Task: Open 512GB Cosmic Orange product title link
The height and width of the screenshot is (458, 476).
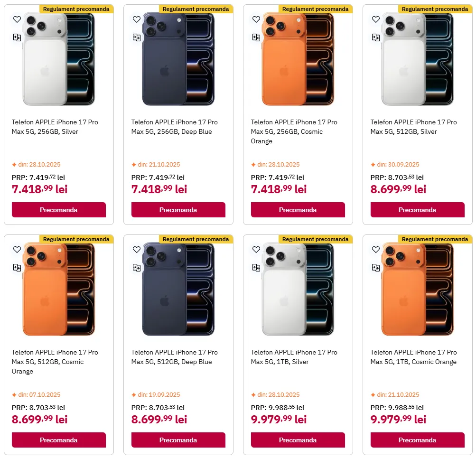Action: (x=55, y=362)
